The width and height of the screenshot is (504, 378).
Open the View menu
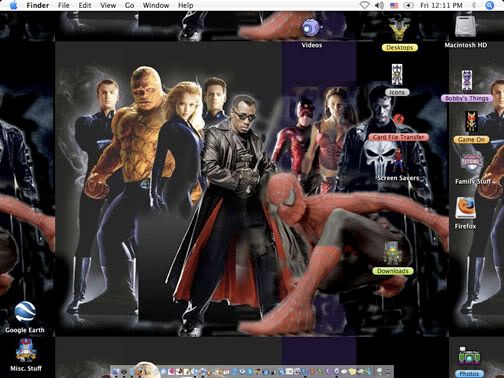click(108, 5)
